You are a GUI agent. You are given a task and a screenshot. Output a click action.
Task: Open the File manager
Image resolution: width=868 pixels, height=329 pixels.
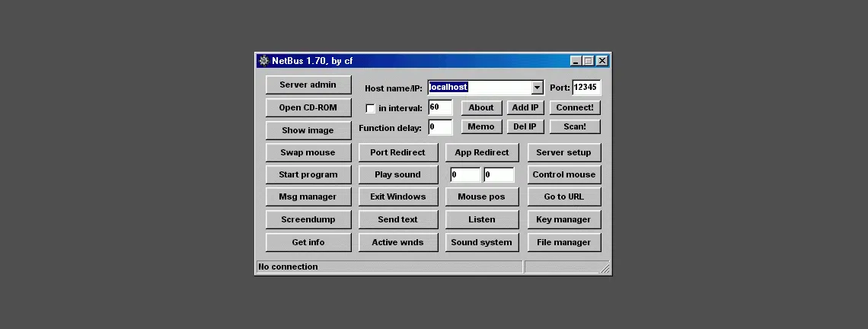563,242
